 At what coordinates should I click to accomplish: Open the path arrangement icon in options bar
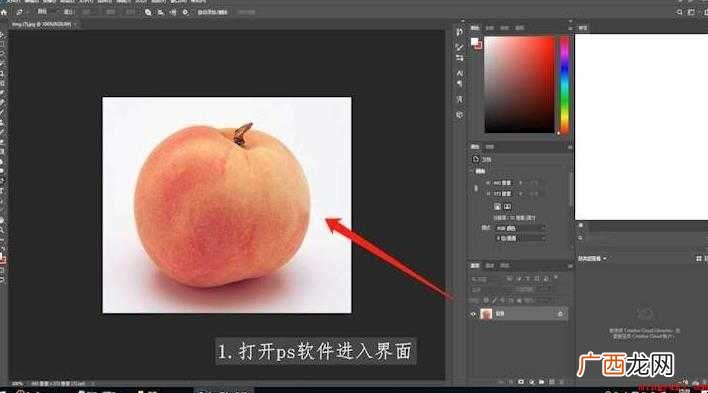(x=173, y=13)
